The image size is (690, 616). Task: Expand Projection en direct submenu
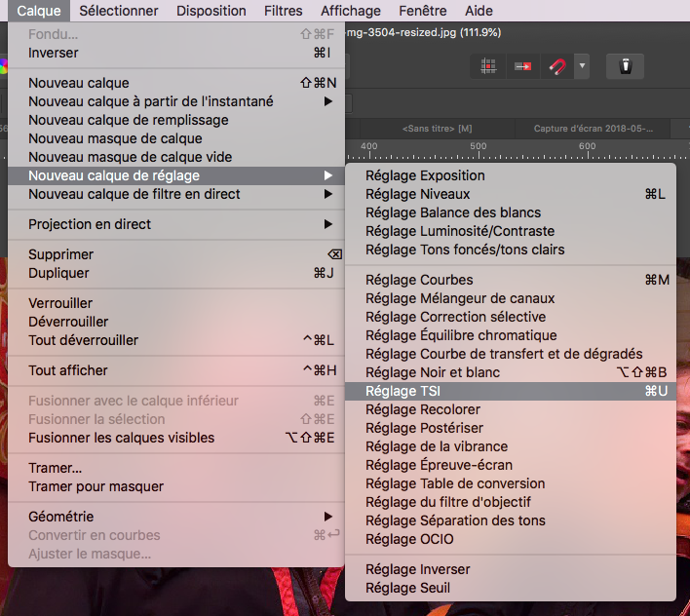point(176,224)
